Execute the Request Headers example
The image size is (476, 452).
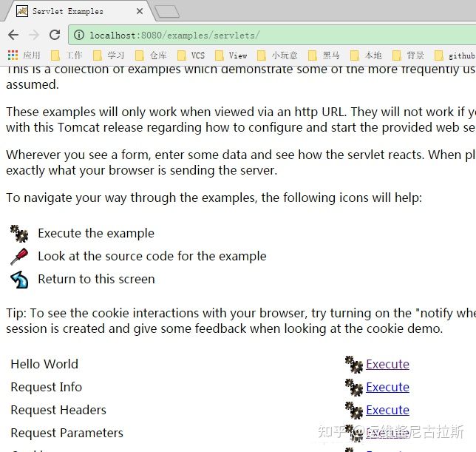[387, 410]
